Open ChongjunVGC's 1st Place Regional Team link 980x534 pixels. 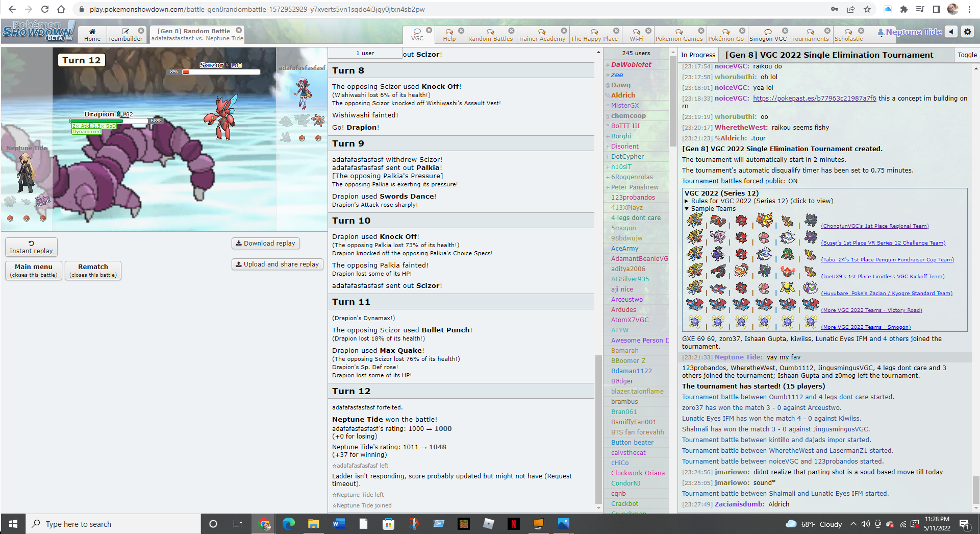click(874, 226)
